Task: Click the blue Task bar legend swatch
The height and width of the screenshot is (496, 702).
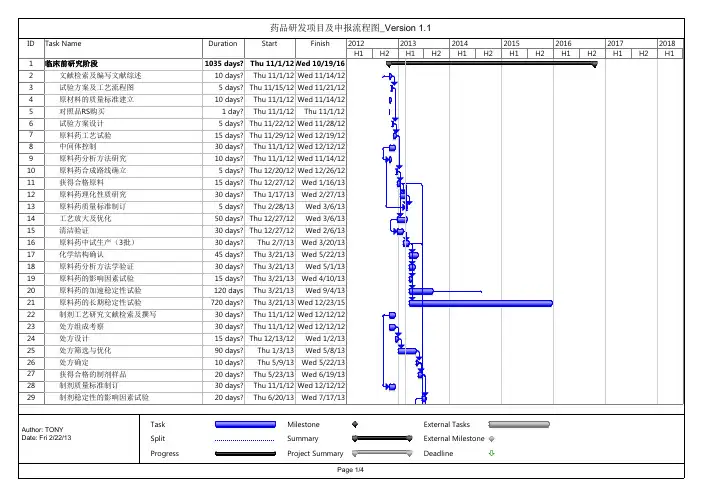Action: click(x=243, y=424)
